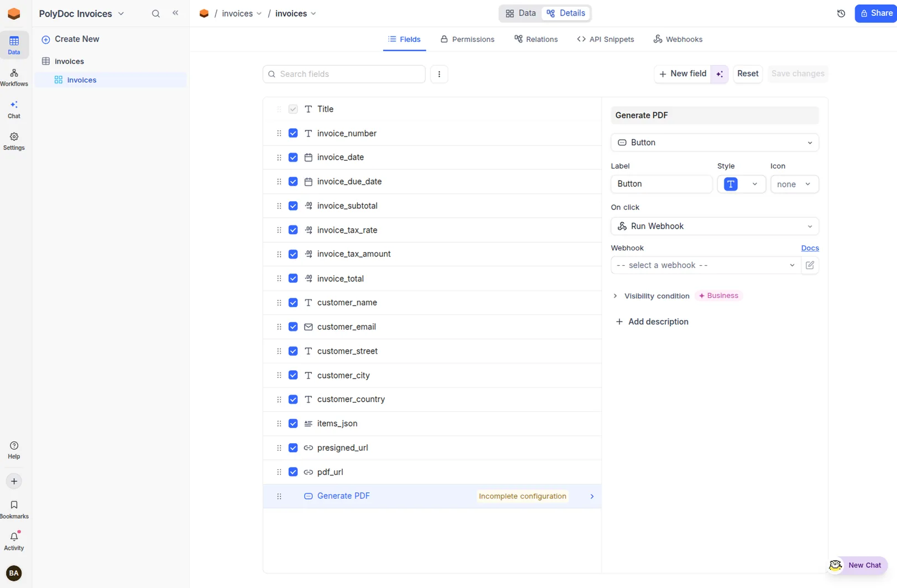This screenshot has height=588, width=897.
Task: Switch to the Webhooks tab
Action: coord(678,39)
